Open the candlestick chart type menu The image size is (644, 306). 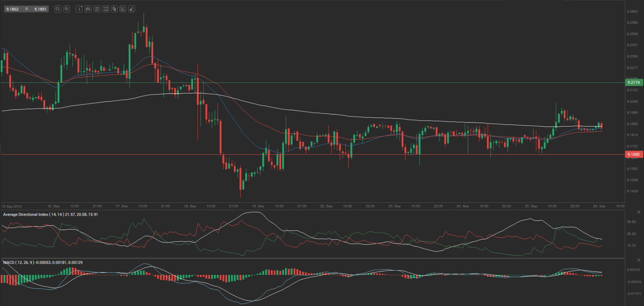[x=88, y=9]
